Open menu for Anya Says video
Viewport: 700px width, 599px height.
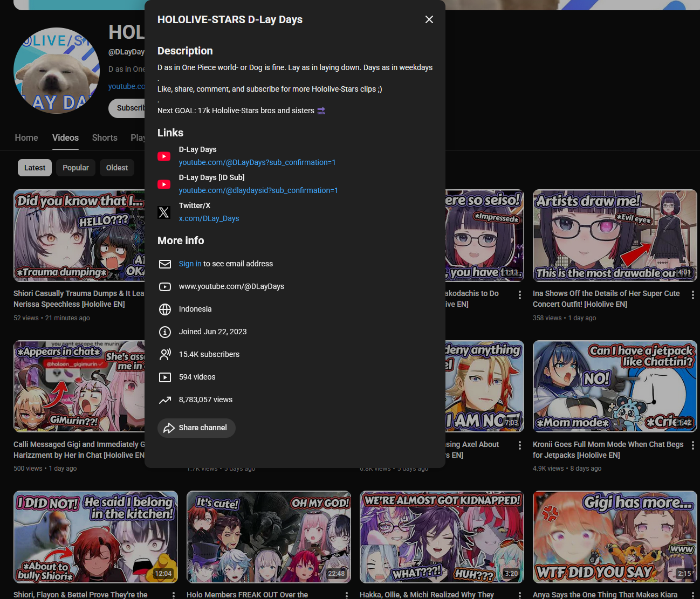(x=693, y=595)
